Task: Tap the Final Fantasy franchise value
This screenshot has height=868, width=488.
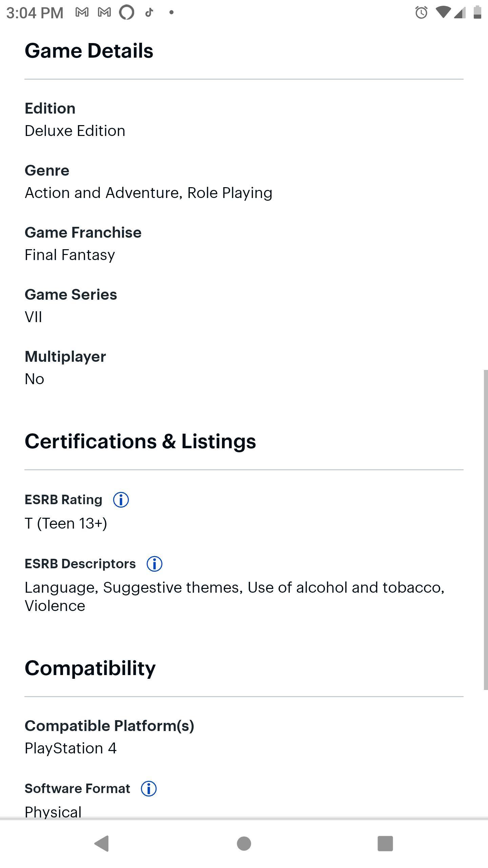Action: coord(70,255)
